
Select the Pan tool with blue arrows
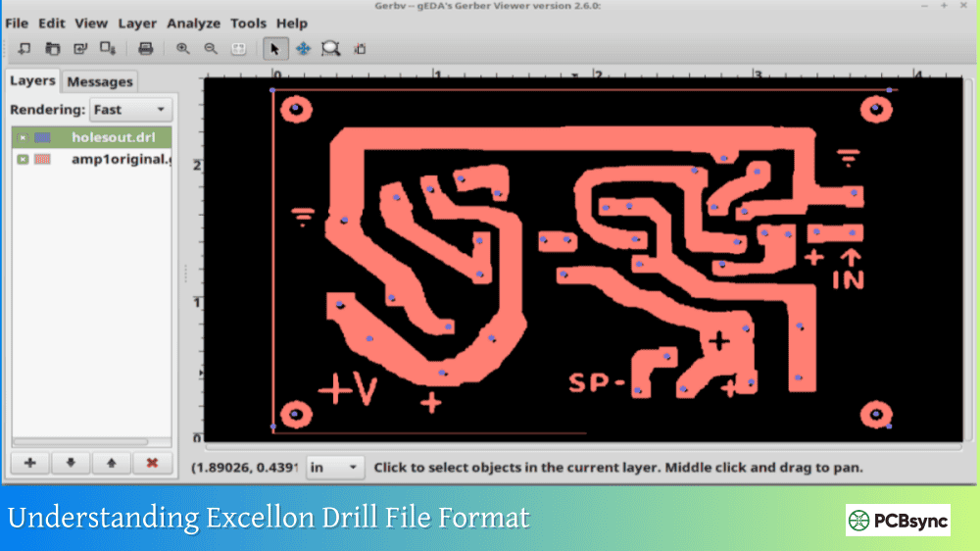pos(303,48)
